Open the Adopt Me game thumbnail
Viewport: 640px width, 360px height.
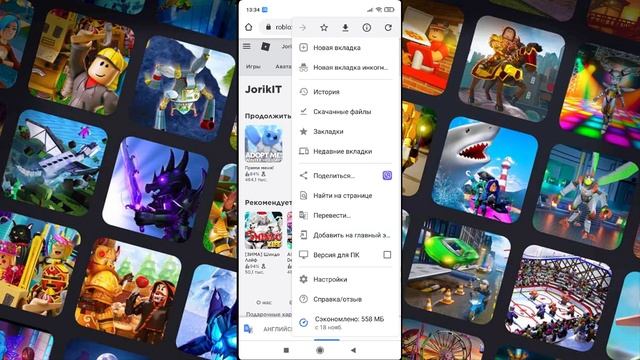tap(264, 144)
